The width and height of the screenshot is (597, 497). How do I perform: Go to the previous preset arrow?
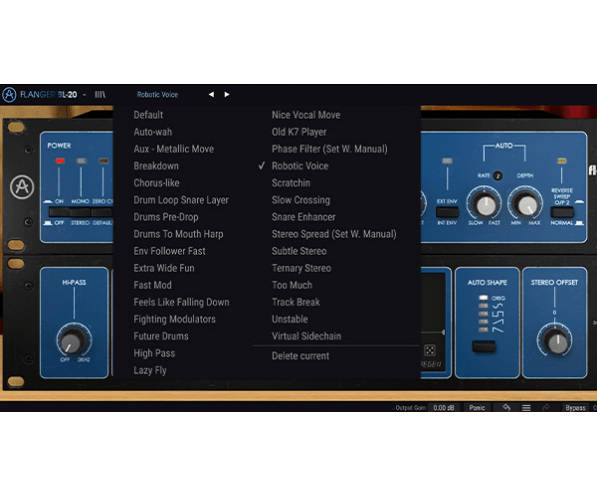click(211, 94)
